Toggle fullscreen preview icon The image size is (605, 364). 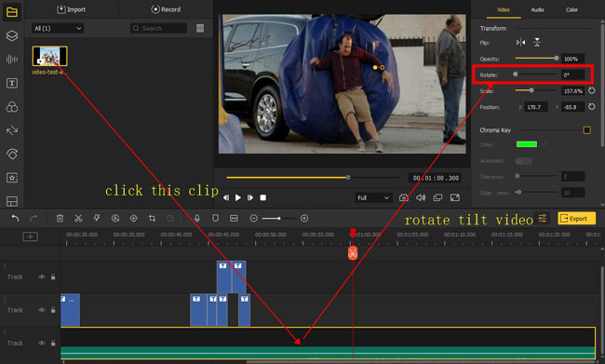point(455,197)
